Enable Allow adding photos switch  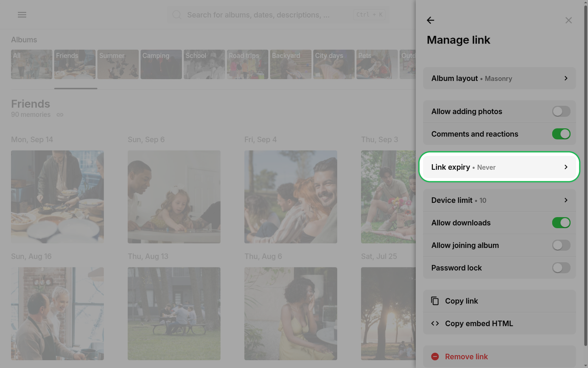point(561,111)
